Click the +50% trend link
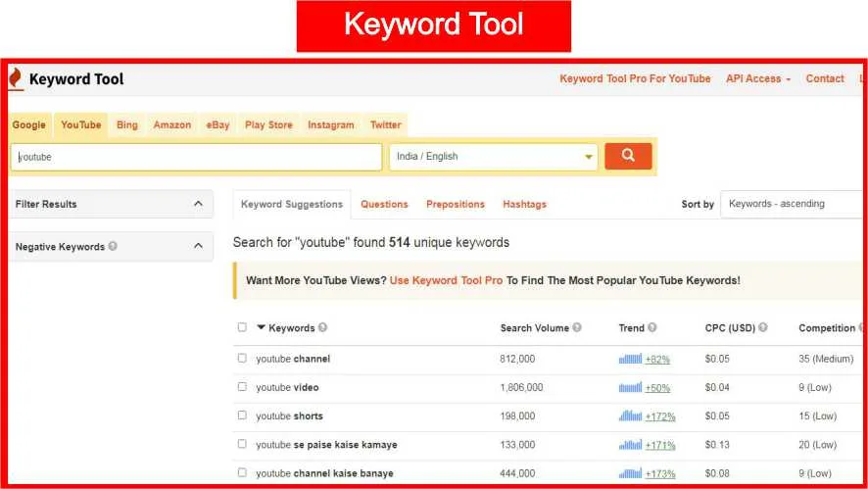Image resolution: width=868 pixels, height=489 pixels. coord(657,388)
